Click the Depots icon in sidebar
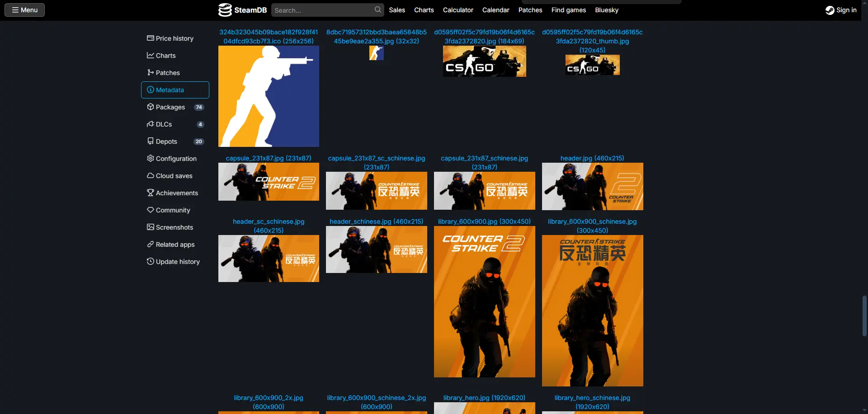The width and height of the screenshot is (868, 414). click(150, 141)
